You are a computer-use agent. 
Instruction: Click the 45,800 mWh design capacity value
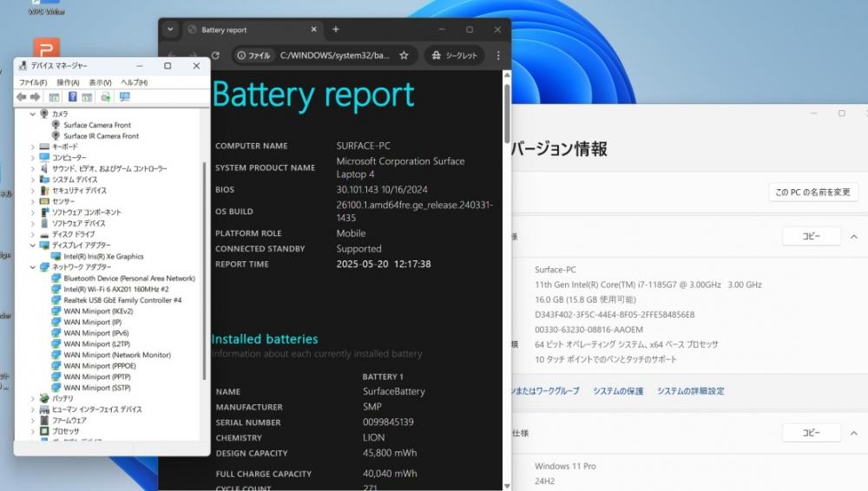click(390, 453)
